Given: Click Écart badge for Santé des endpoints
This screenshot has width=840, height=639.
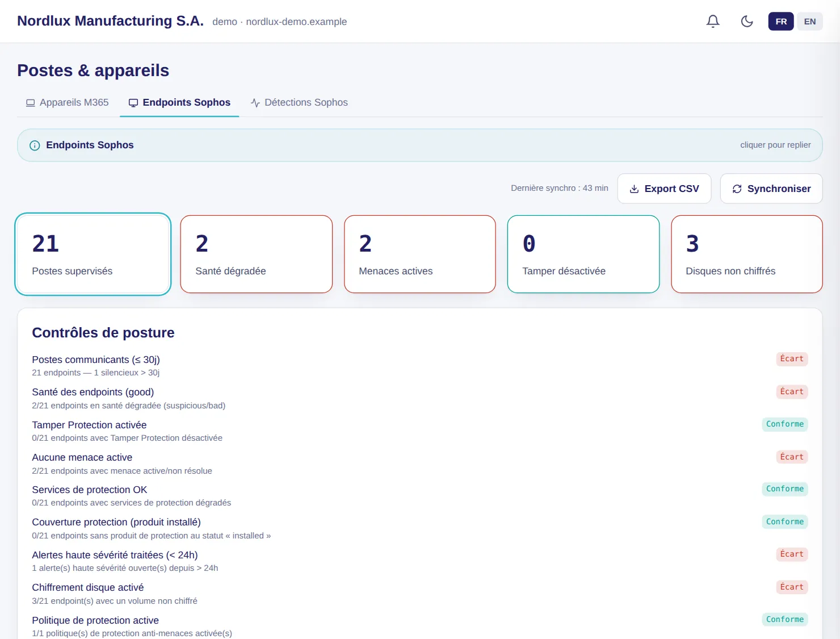Looking at the screenshot, I should (x=792, y=392).
